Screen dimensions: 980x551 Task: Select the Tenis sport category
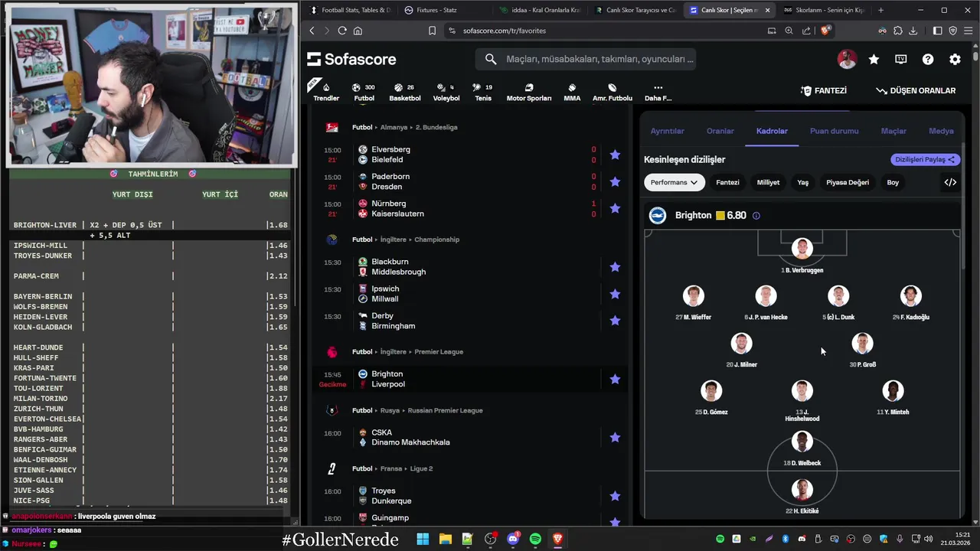[x=483, y=92]
